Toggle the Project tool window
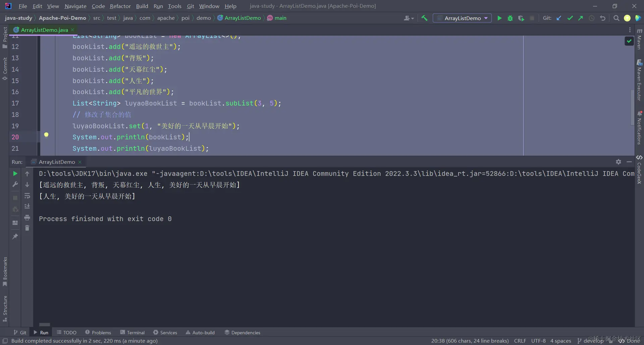The image size is (644, 345). click(5, 38)
